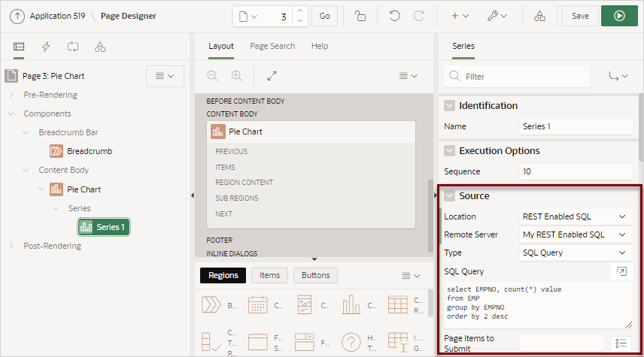Image resolution: width=644 pixels, height=357 pixels.
Task: Zoom in the layout view
Action: pyautogui.click(x=236, y=76)
